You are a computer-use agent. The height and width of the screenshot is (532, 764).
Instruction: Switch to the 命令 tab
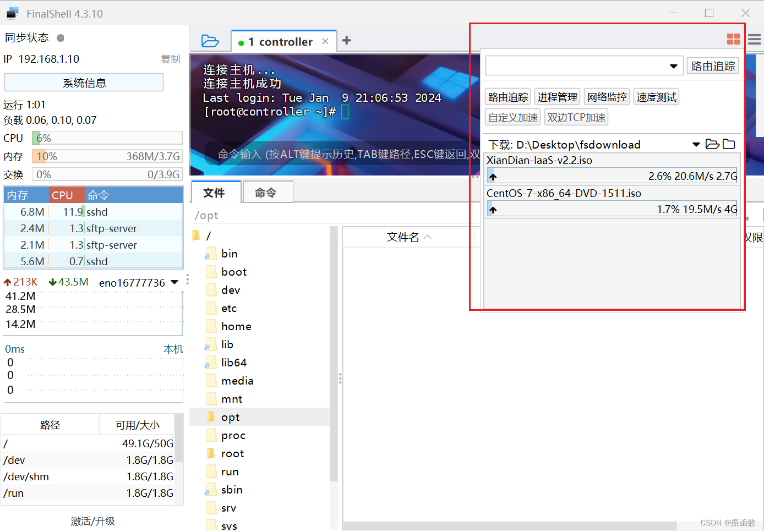pos(268,193)
